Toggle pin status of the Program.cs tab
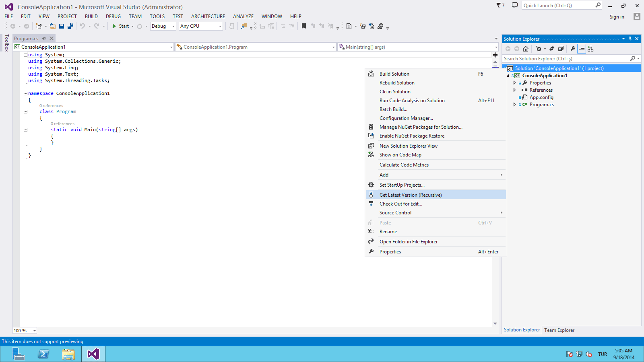This screenshot has height=362, width=644. [44, 39]
